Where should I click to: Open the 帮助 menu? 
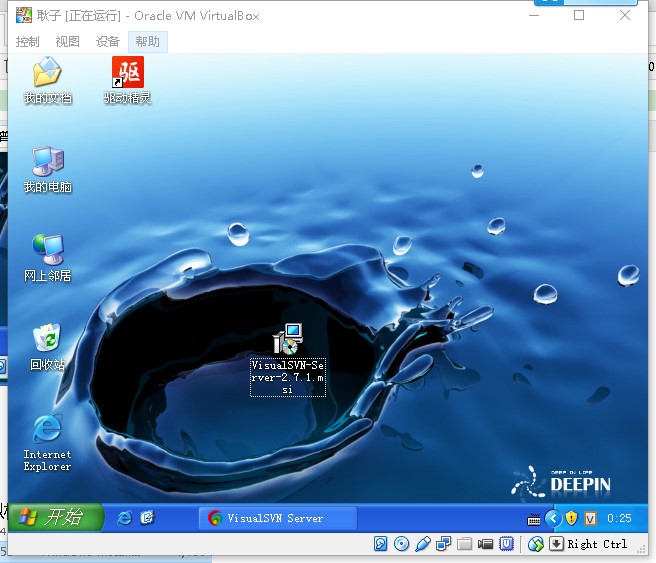coord(148,41)
